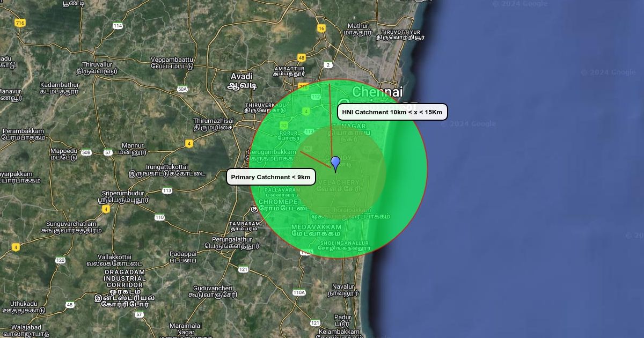Viewport: 644px width, 338px height.
Task: Click the HNI Catchment 10km–15Km label
Action: click(392, 112)
